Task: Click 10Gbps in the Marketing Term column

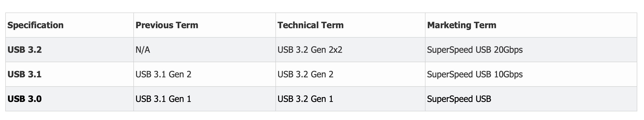Action: point(508,74)
